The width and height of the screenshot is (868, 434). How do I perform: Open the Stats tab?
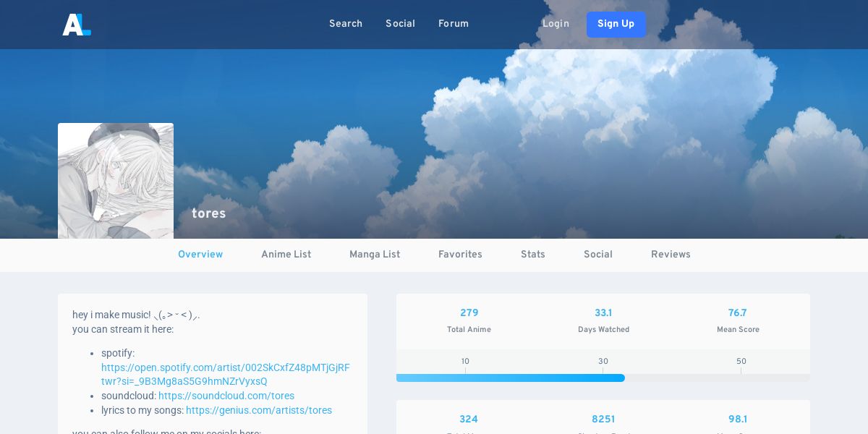(x=533, y=255)
